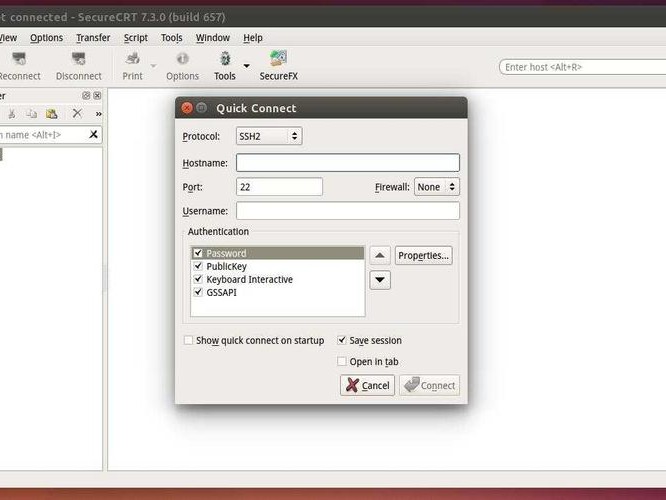Open the Firewall None dropdown

(437, 187)
